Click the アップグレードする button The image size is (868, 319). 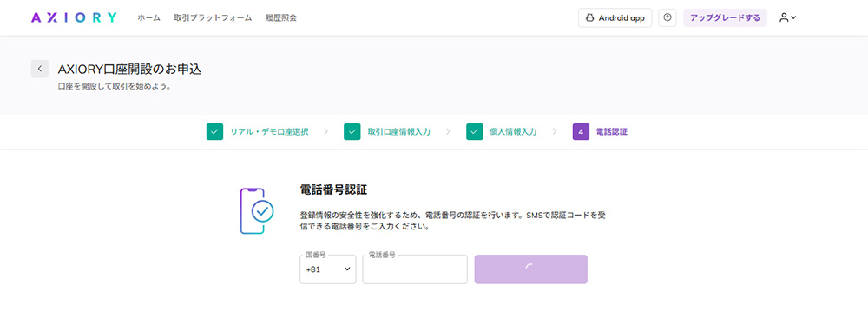tap(725, 17)
